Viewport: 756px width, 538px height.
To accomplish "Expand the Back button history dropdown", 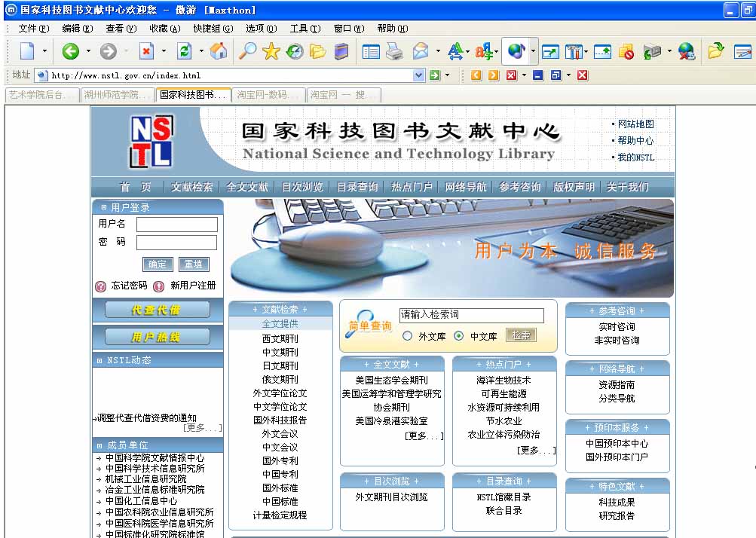I will (88, 51).
